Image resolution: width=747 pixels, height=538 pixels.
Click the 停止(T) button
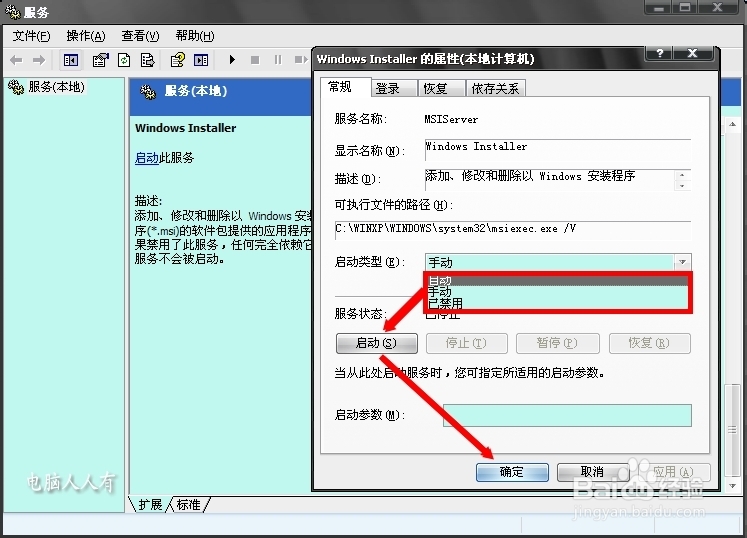[x=466, y=343]
